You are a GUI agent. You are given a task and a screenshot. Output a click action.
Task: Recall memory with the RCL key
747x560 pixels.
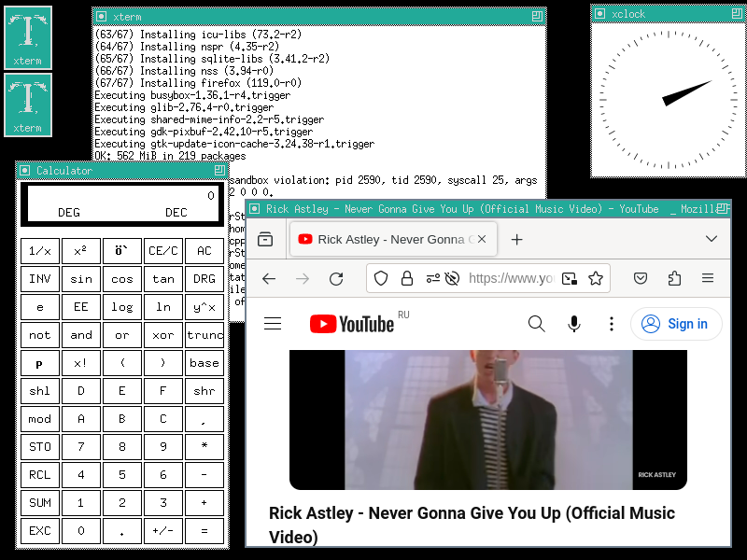(x=40, y=475)
